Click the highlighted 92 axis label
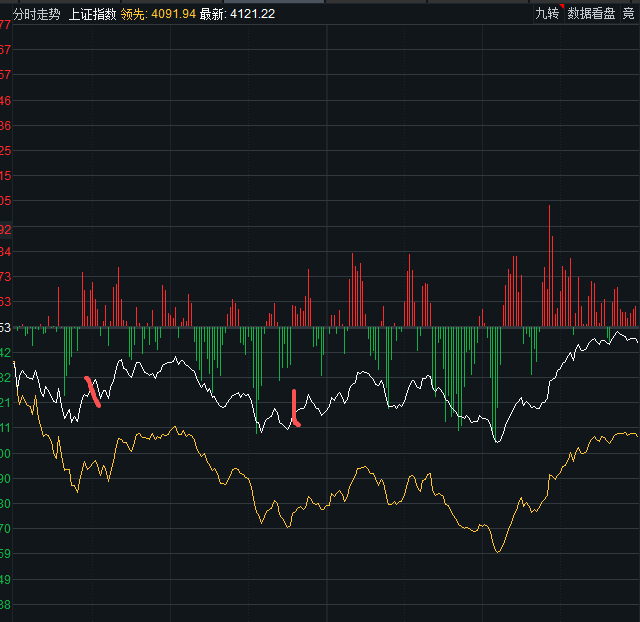Image resolution: width=640 pixels, height=622 pixels. coord(6,229)
